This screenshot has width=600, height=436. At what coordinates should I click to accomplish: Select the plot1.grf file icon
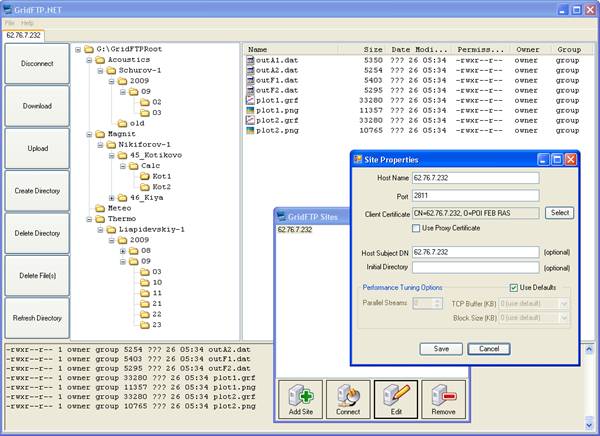point(250,100)
